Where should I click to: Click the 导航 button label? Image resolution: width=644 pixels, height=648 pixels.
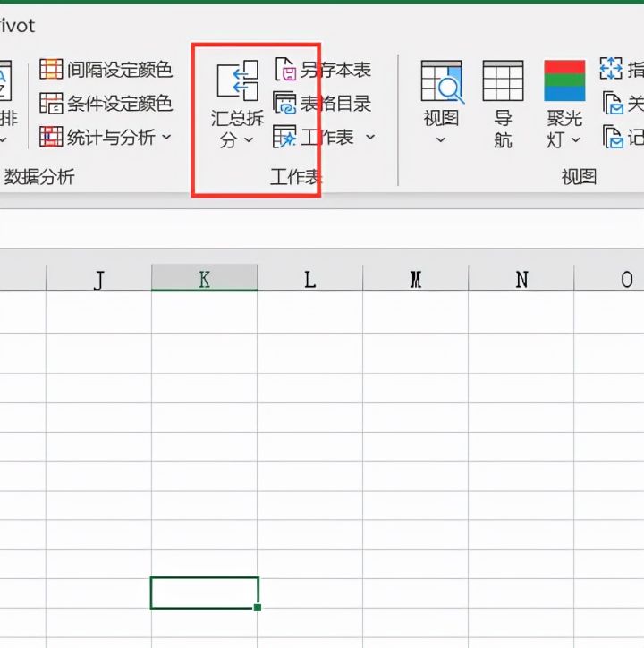point(503,130)
